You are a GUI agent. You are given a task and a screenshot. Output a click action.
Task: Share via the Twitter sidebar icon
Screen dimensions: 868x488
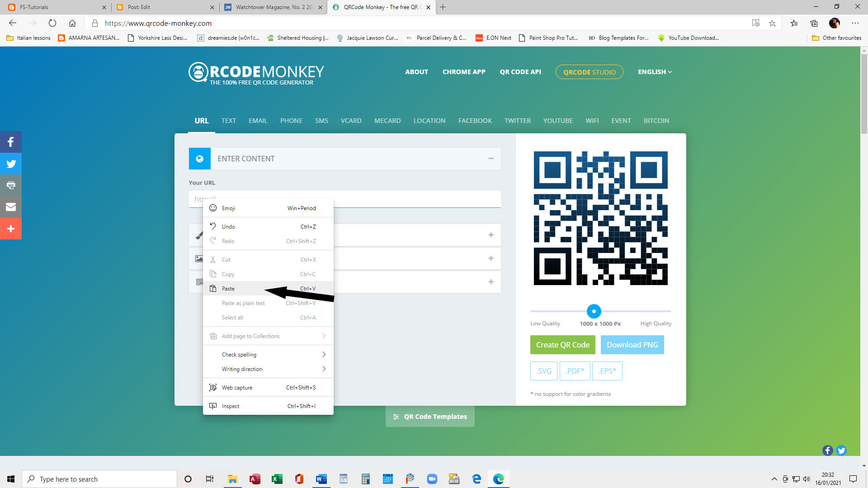(11, 163)
